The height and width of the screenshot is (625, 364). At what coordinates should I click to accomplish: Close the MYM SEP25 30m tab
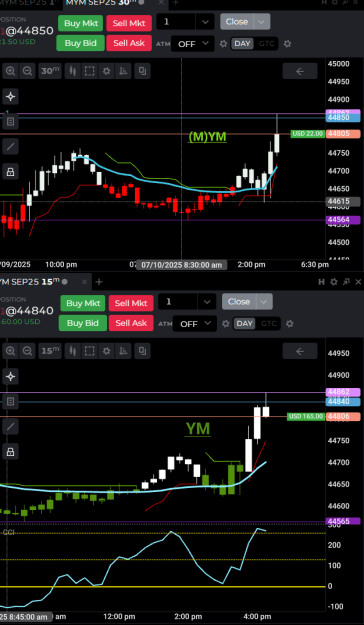coord(161,2)
